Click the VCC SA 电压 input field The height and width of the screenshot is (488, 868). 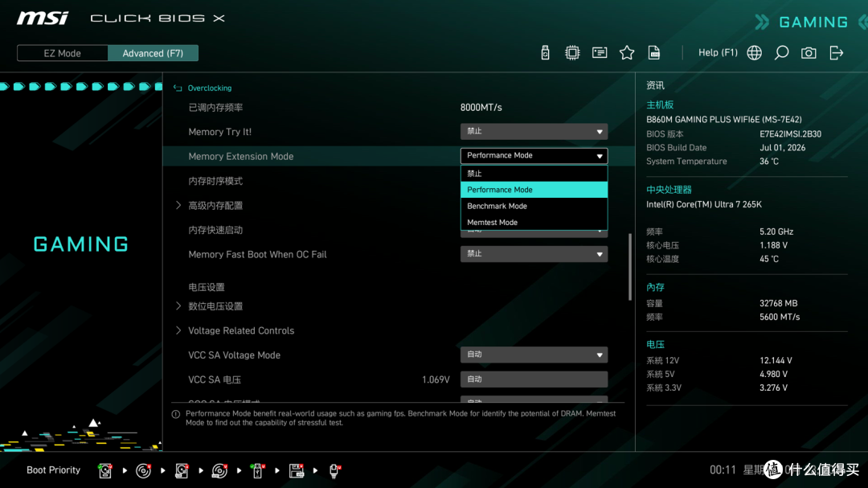(x=534, y=379)
